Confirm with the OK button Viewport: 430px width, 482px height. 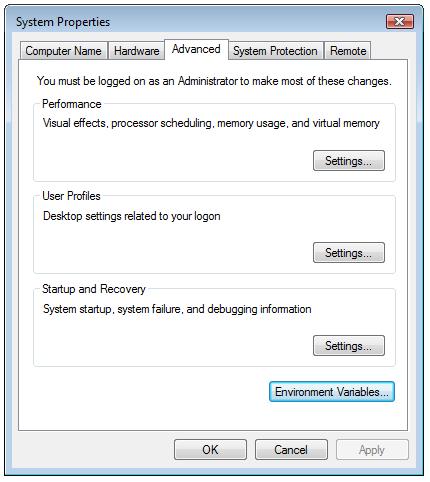[210, 450]
